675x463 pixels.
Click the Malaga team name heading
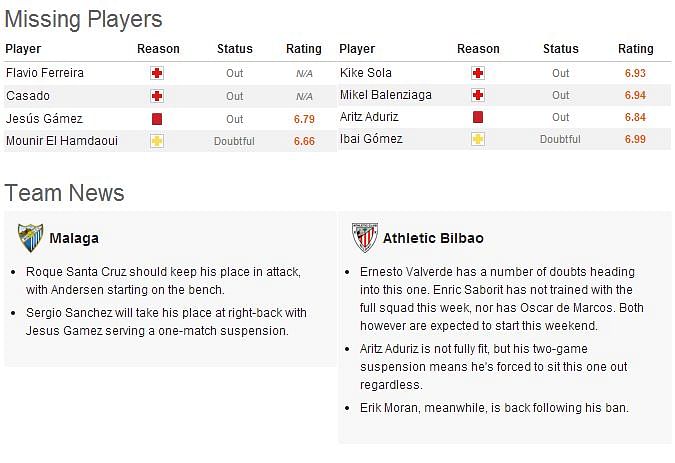[x=74, y=238]
